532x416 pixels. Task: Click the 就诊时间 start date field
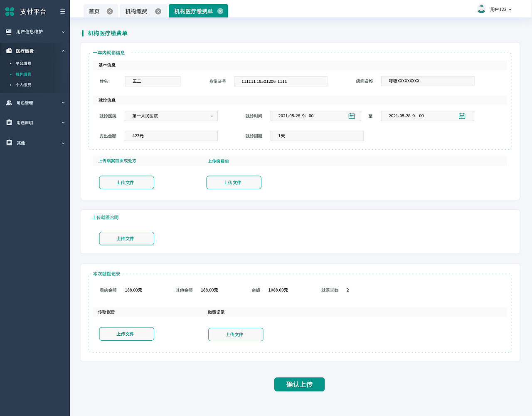(x=316, y=116)
